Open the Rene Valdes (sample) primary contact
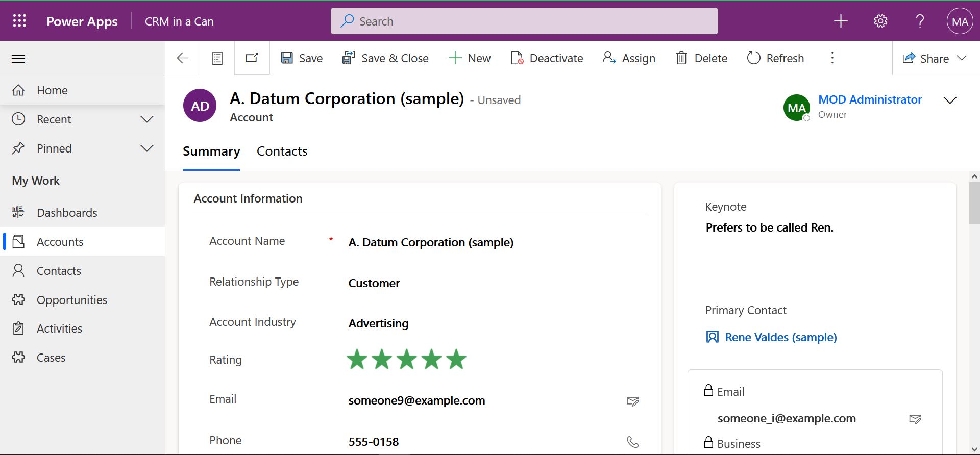This screenshot has width=980, height=455. pyautogui.click(x=781, y=337)
